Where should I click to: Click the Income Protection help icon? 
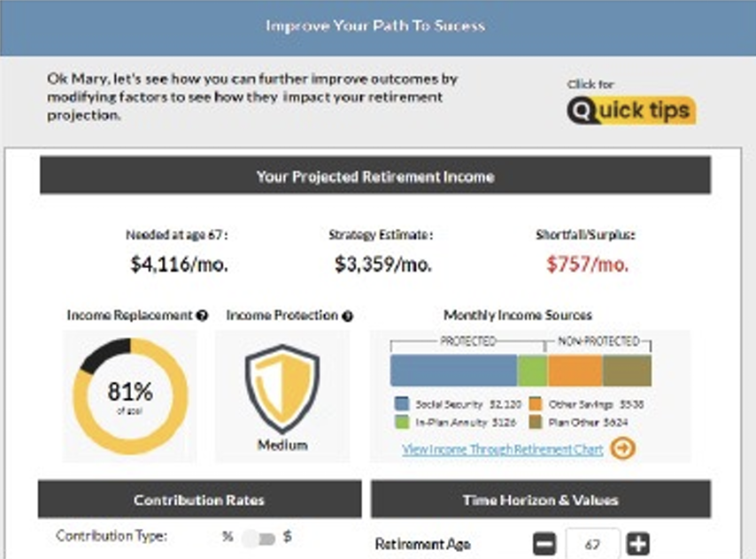click(x=348, y=315)
